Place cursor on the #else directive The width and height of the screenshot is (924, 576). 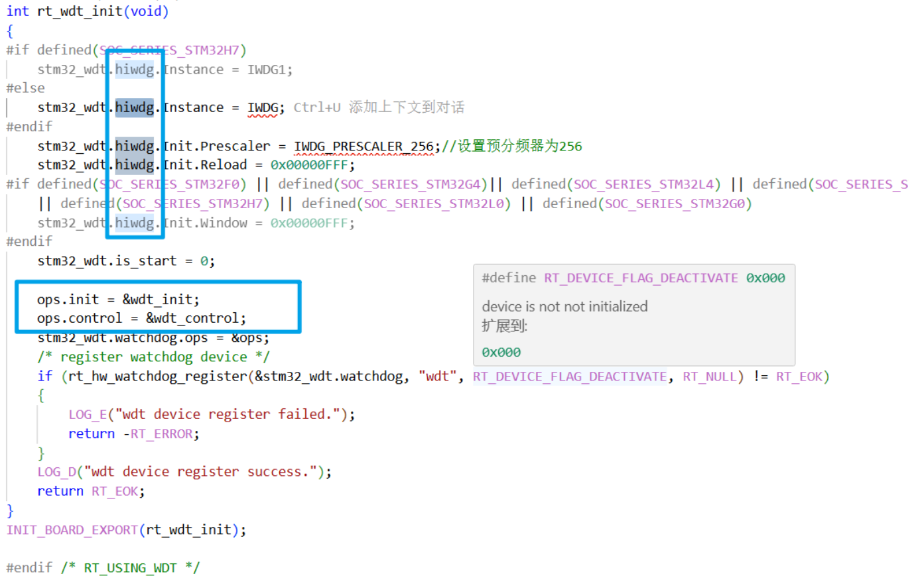click(x=26, y=88)
